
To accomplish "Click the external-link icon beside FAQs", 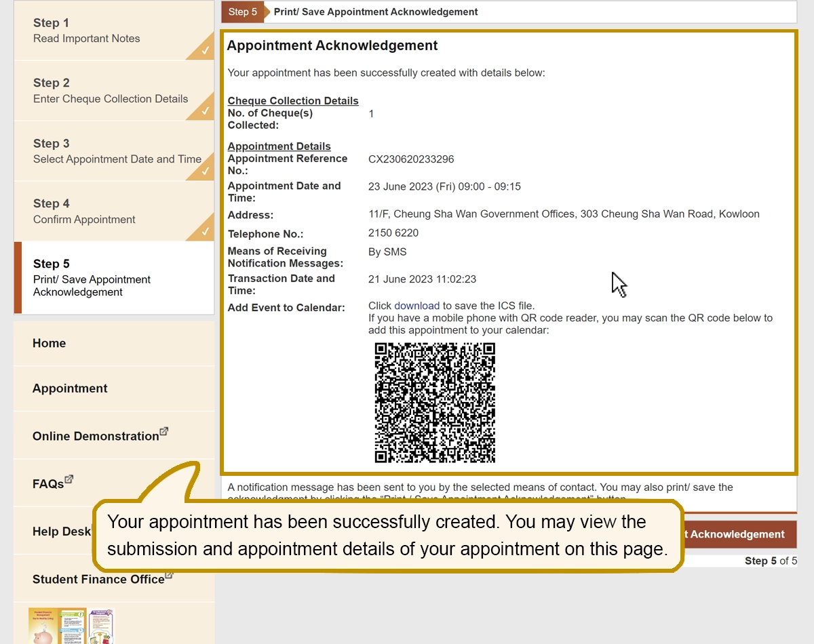I will (69, 480).
